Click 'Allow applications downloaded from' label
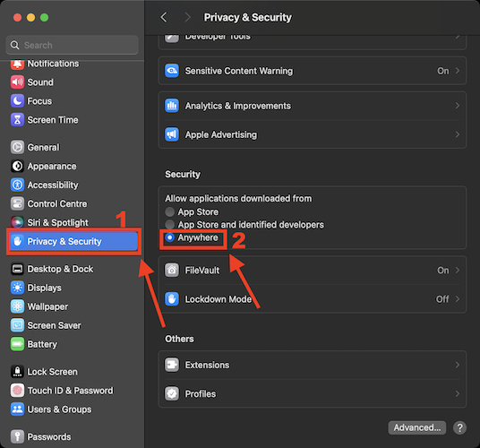The width and height of the screenshot is (480, 448). 238,198
